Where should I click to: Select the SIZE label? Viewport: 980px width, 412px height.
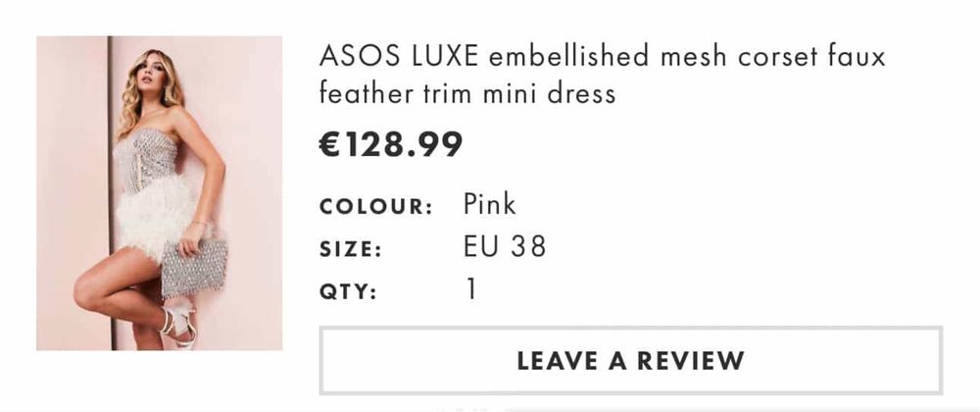350,249
